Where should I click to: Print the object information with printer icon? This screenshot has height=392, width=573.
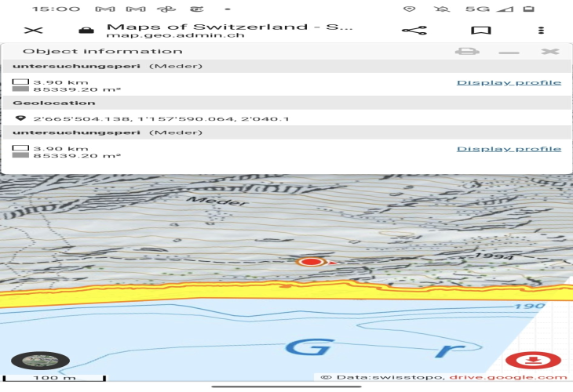468,52
